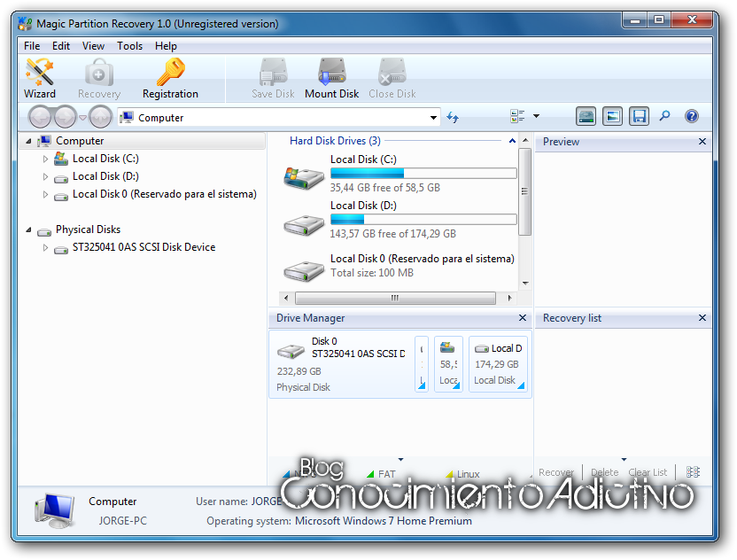Click scroll down arrow in drive list
The image size is (737, 560).
click(525, 283)
